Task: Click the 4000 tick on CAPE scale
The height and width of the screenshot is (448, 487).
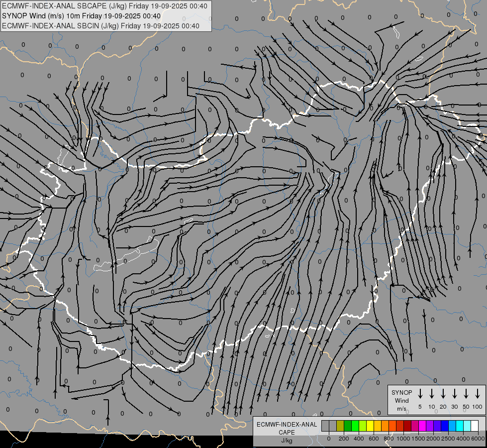Action: point(463,439)
